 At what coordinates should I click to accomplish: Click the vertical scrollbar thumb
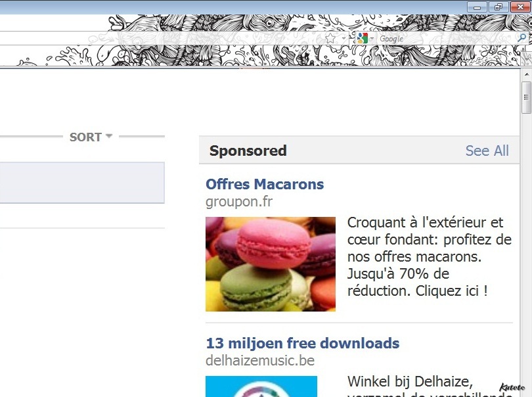(527, 97)
